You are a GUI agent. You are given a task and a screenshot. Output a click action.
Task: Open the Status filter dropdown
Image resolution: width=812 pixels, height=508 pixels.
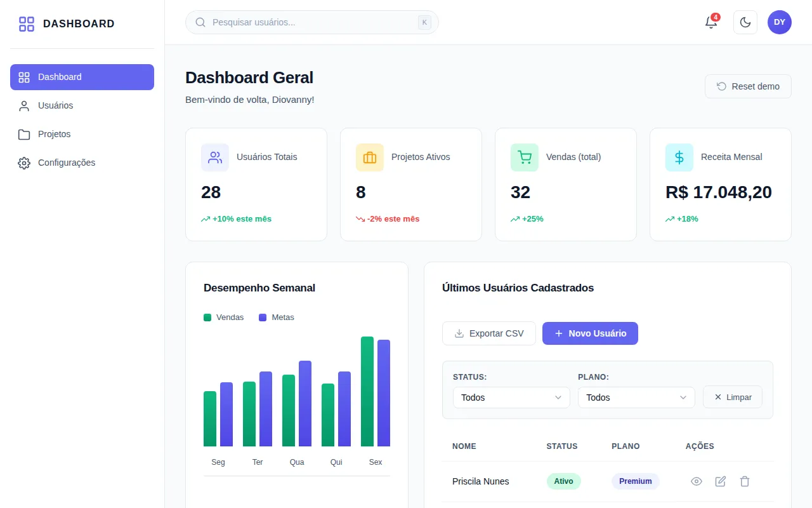pos(511,398)
